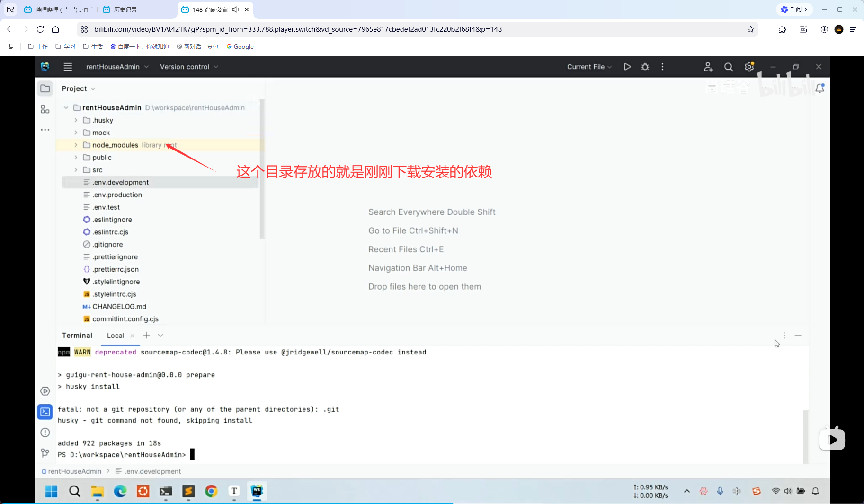This screenshot has width=864, height=504.
Task: Start debugging with the bug icon
Action: click(x=645, y=67)
